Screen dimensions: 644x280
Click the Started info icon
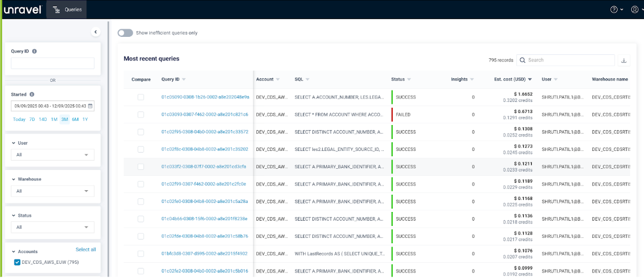point(32,94)
